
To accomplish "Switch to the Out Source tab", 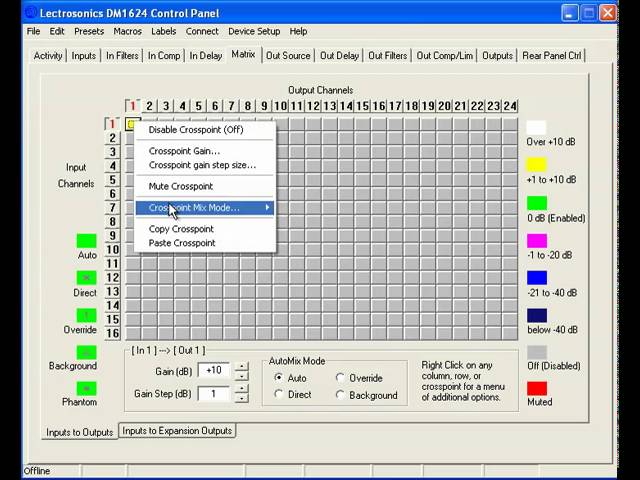I will point(288,56).
